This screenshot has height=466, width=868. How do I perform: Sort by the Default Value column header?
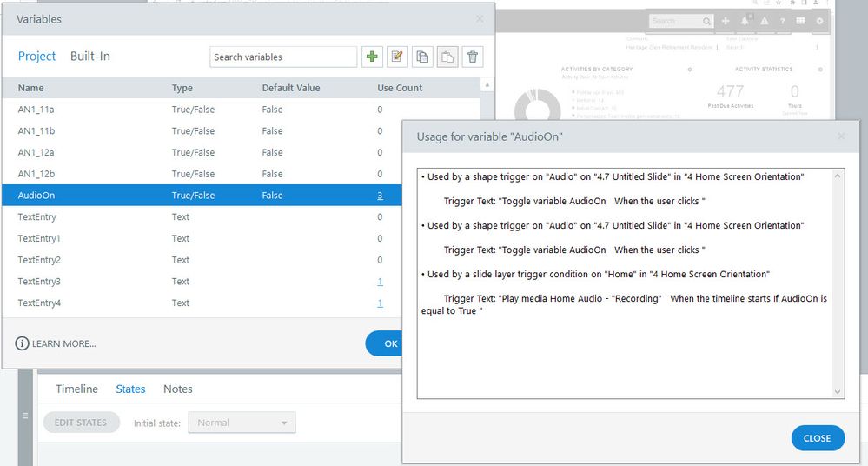click(291, 88)
